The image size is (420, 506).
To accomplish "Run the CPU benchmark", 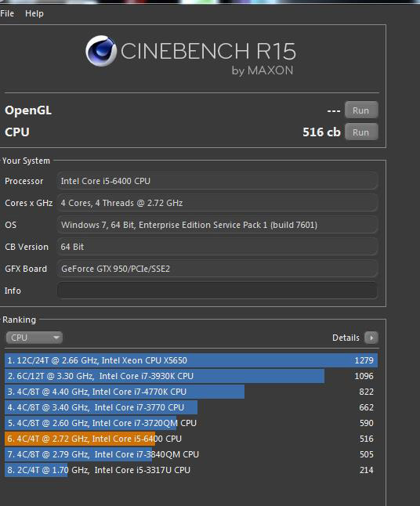I will pos(361,132).
